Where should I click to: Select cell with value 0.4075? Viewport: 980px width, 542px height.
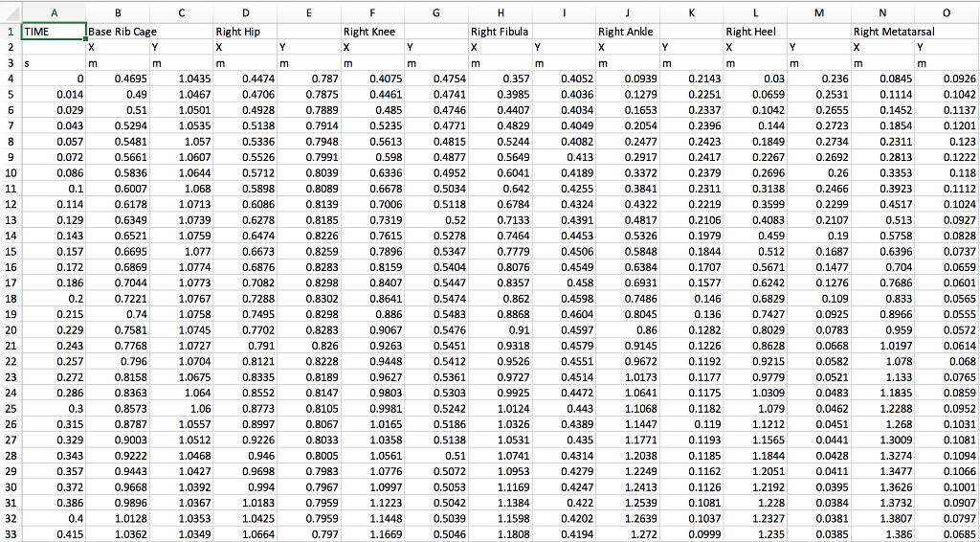(372, 79)
